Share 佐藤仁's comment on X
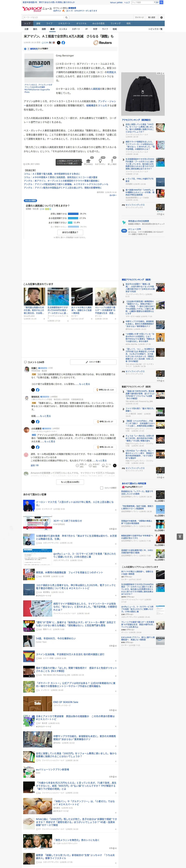 33,390
